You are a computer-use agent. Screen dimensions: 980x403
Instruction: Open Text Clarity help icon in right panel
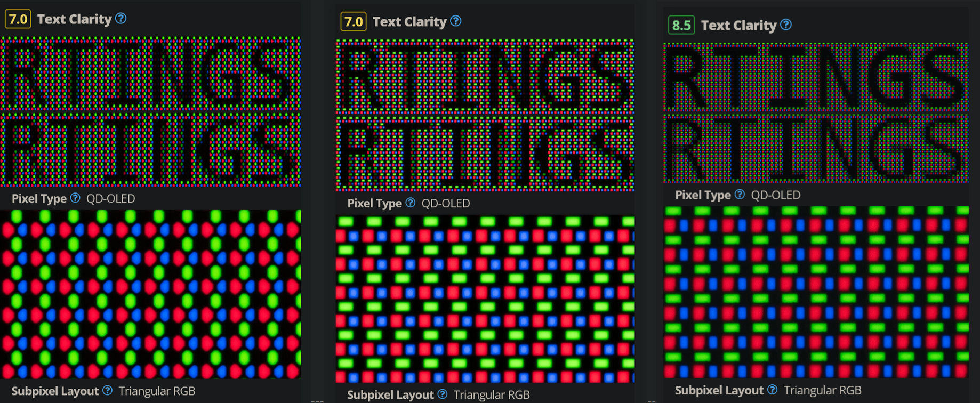786,25
